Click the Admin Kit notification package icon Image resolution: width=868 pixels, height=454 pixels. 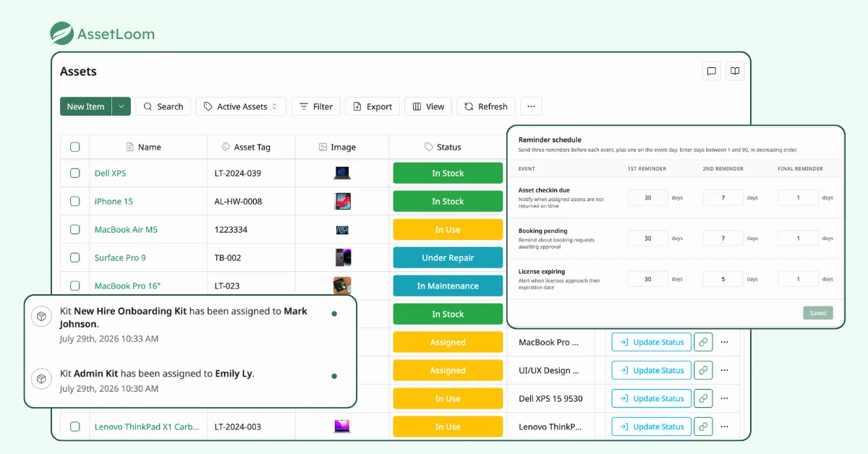point(42,379)
